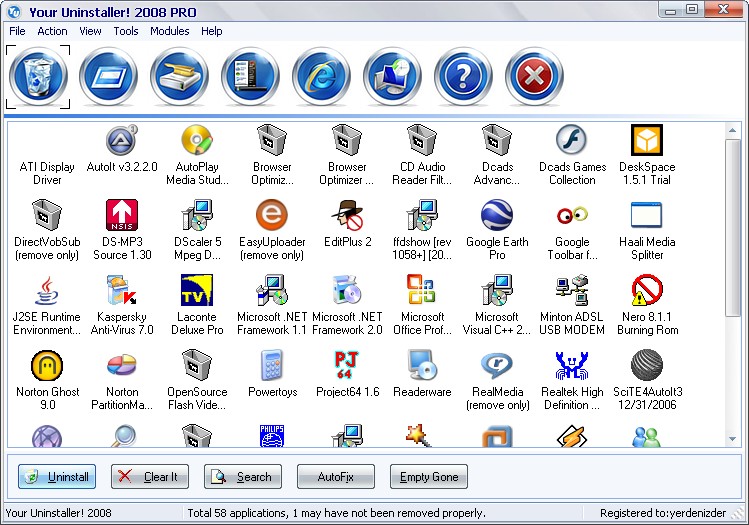Click the Clear It button
The height and width of the screenshot is (525, 749).
[x=150, y=477]
